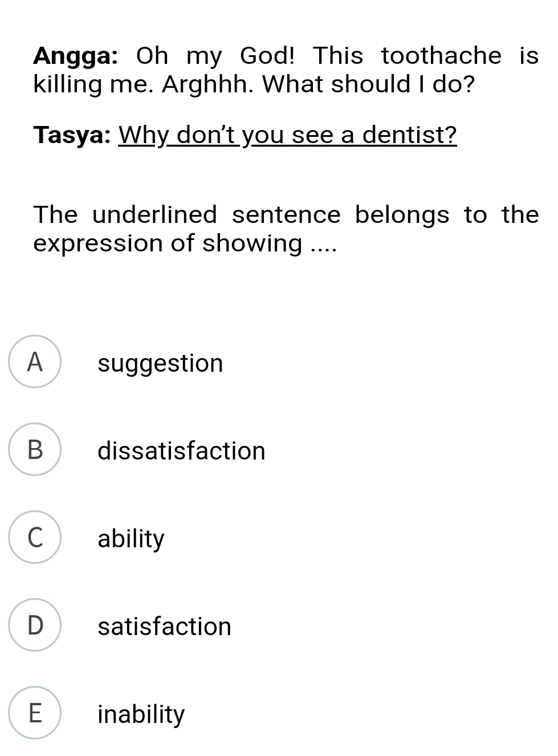Click the bold speaker name "Angga:"
558x756 pixels.
tap(76, 56)
